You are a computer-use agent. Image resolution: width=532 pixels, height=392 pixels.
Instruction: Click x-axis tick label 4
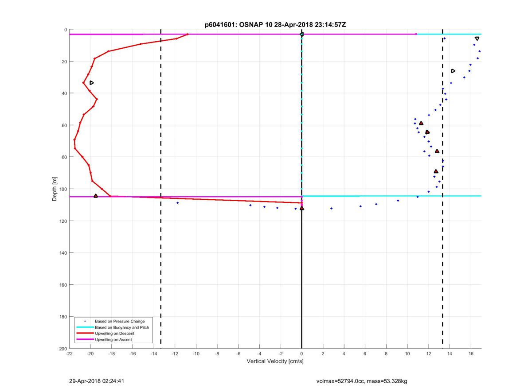click(344, 354)
